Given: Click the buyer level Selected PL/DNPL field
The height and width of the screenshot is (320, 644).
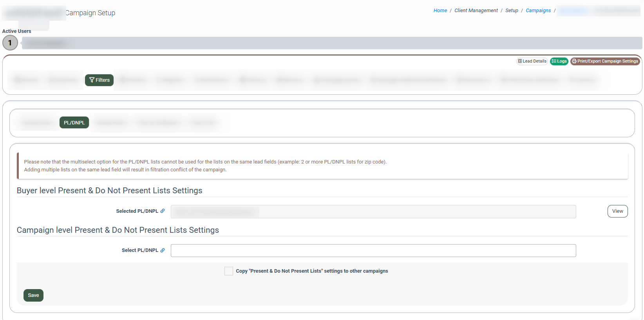Looking at the screenshot, I should (373, 212).
